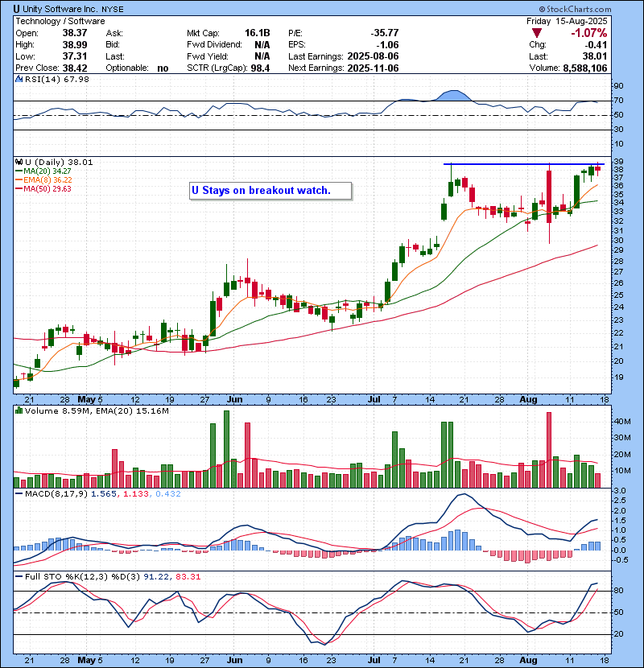644x668 pixels.
Task: Click the 'Optionable: no' field
Action: tap(137, 68)
